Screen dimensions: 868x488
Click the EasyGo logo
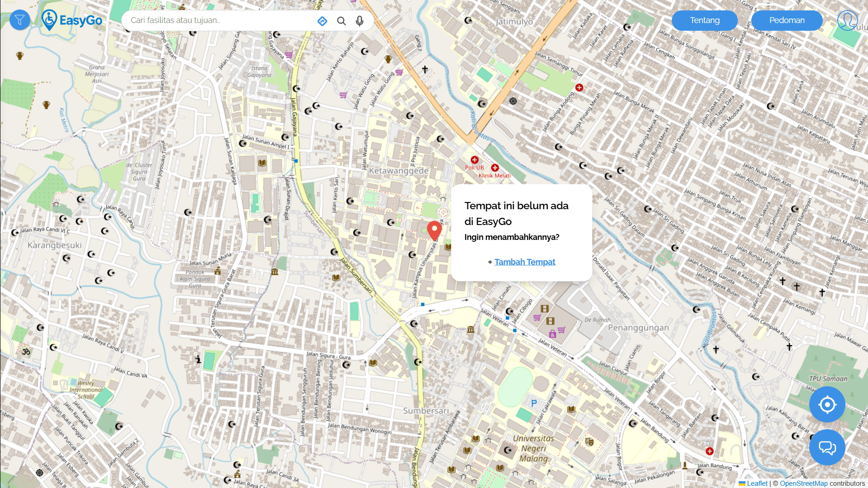[x=72, y=20]
